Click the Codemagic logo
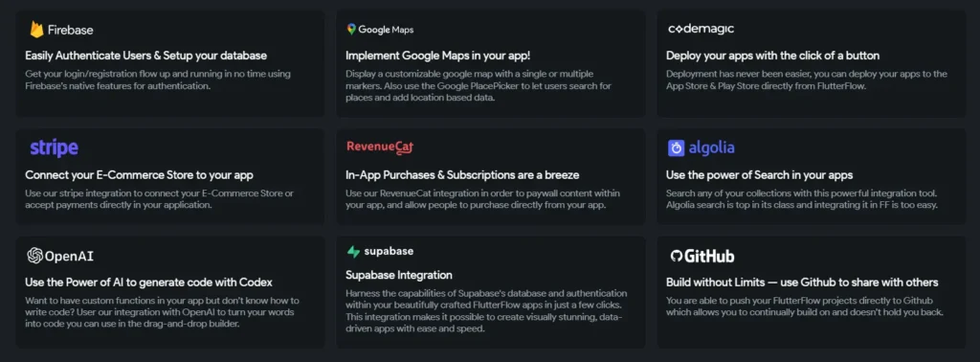 [701, 29]
